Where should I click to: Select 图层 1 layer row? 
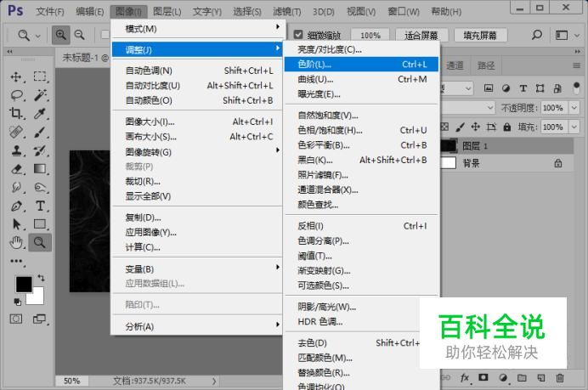[x=507, y=145]
